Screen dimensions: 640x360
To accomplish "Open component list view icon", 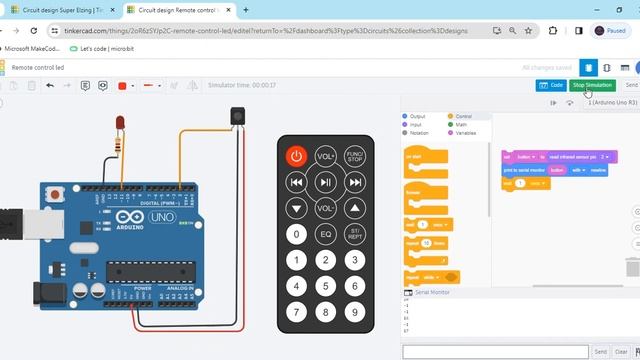I will [x=625, y=68].
